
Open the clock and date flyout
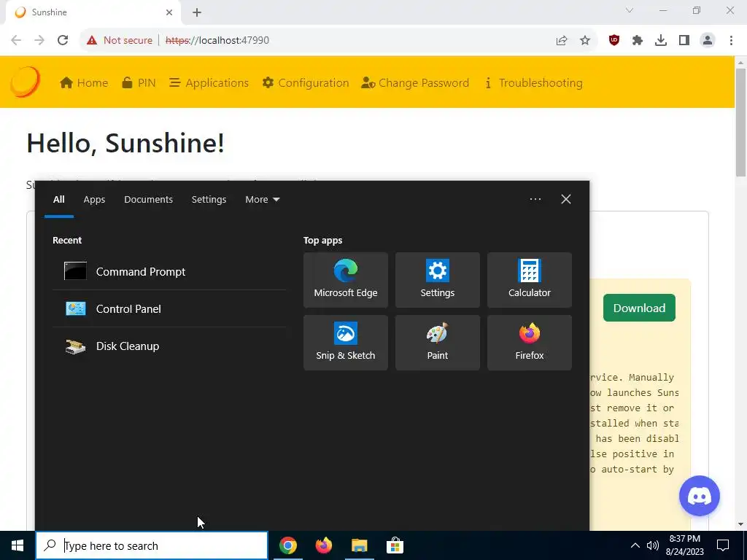tap(685, 545)
